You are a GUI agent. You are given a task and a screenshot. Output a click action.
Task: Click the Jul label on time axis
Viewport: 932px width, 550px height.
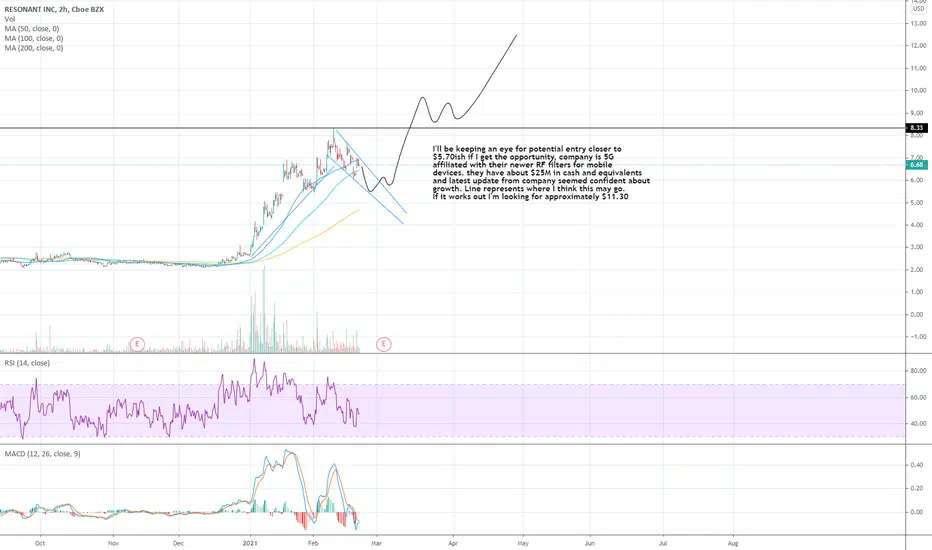click(x=663, y=543)
